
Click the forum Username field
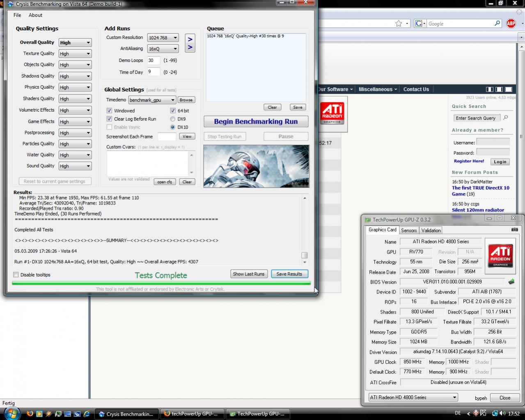493,142
